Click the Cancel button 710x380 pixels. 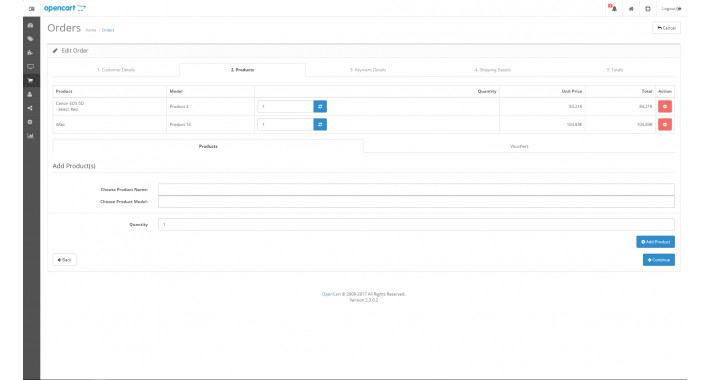(x=666, y=28)
